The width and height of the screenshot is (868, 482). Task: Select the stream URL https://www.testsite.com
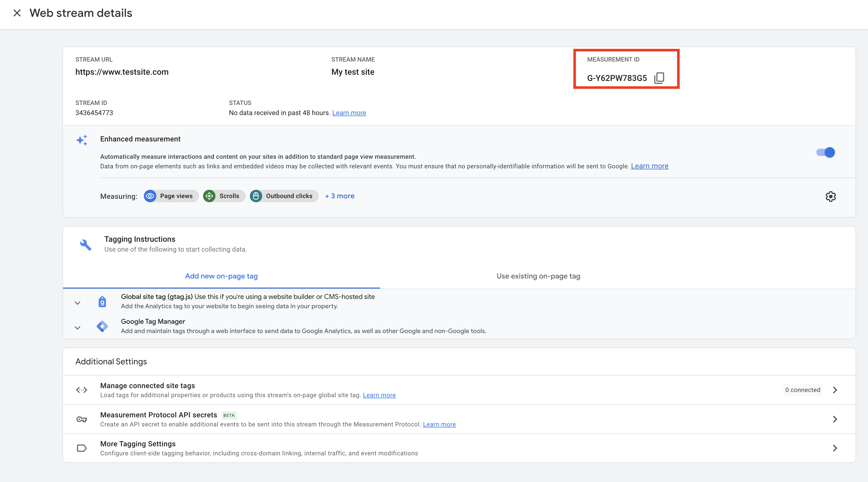(x=122, y=72)
